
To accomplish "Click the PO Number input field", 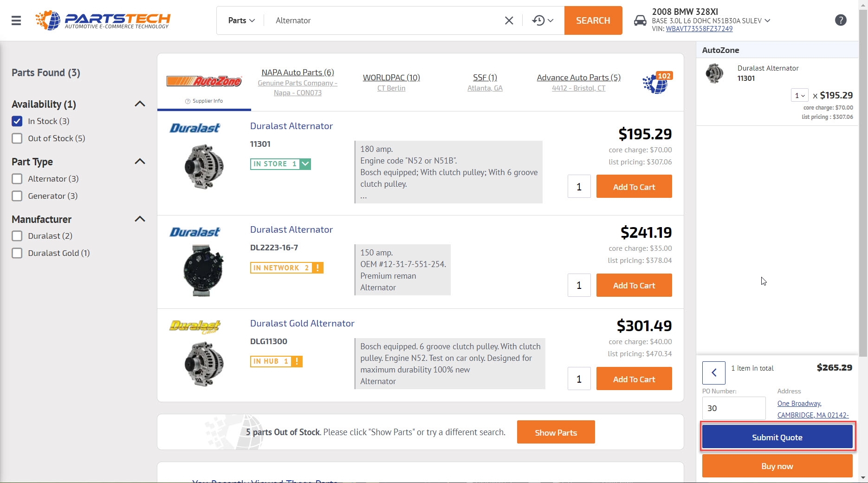I will [733, 408].
